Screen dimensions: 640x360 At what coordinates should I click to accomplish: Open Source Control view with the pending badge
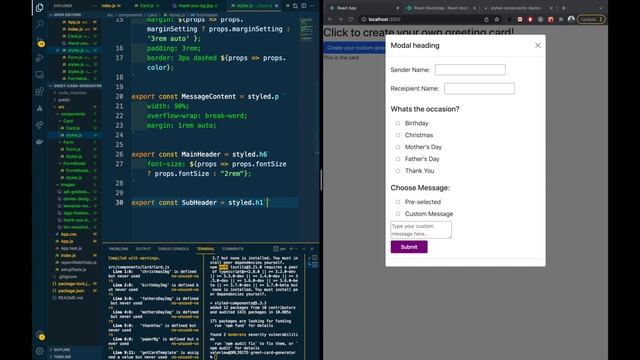40,41
